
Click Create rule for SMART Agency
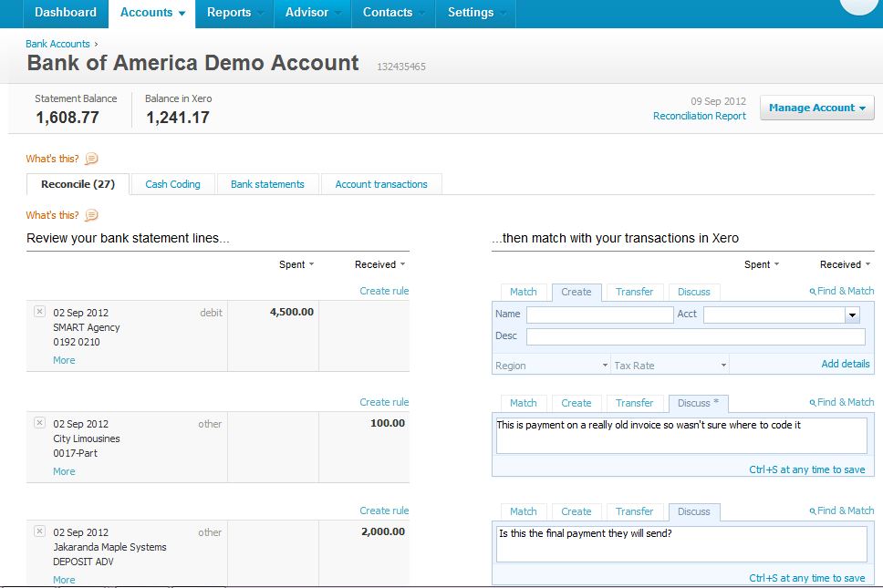pos(384,291)
